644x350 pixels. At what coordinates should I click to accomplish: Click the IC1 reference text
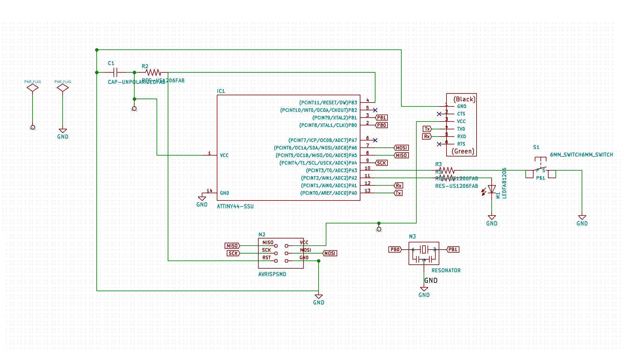(x=221, y=91)
